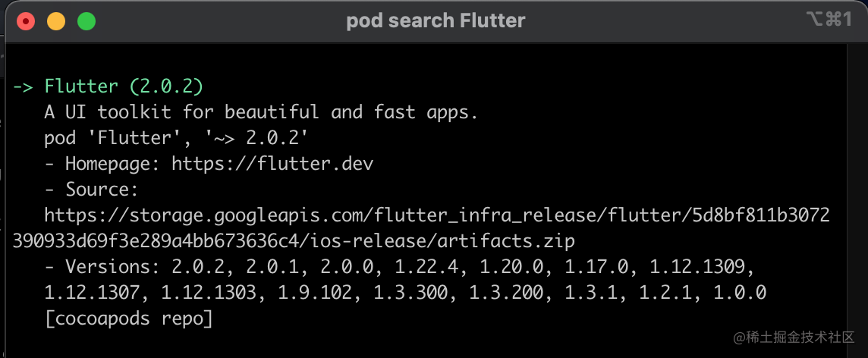Open the https://flutter.dev homepage link

pos(272,164)
